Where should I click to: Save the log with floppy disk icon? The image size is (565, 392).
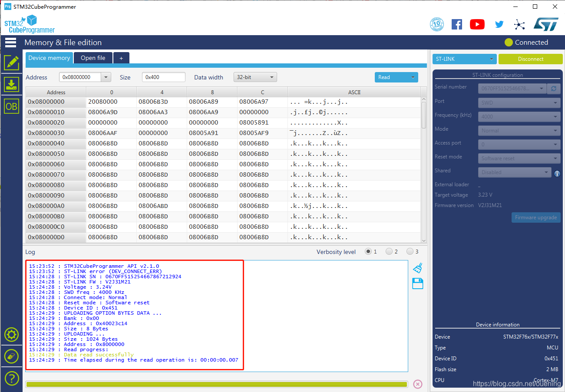click(x=417, y=283)
